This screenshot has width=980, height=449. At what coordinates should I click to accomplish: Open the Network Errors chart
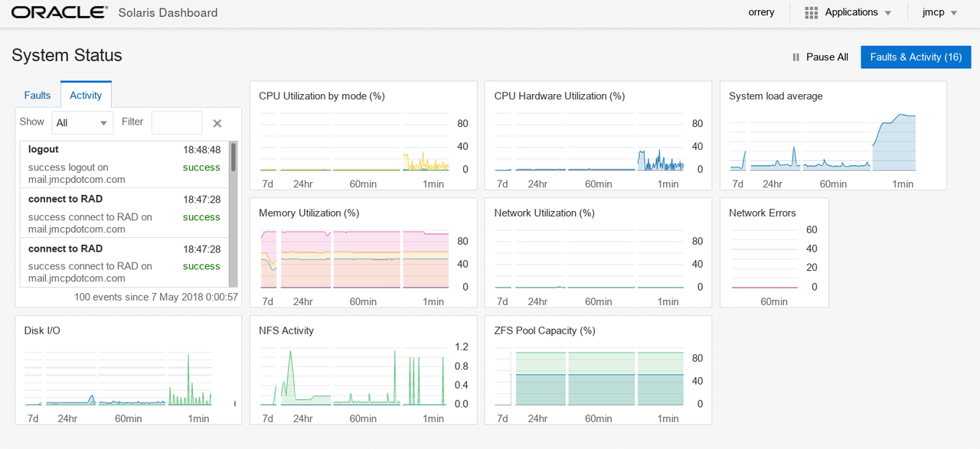point(774,252)
